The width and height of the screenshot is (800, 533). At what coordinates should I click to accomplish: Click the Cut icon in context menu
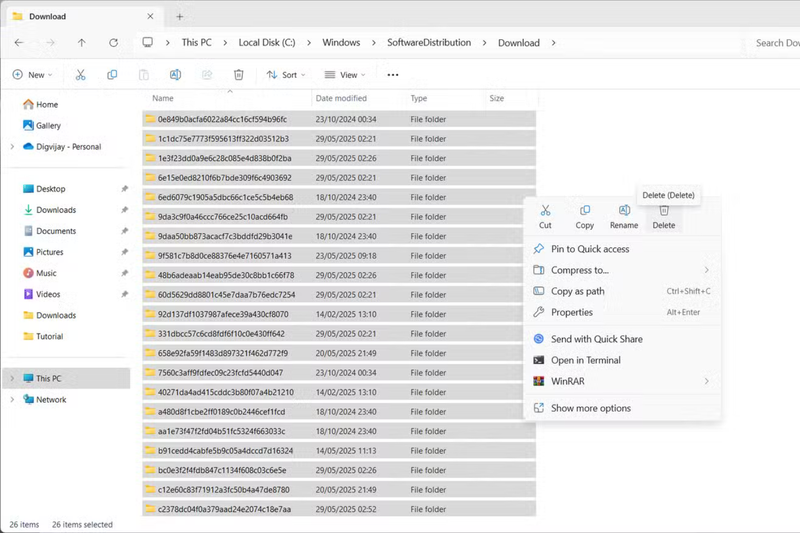pos(545,211)
